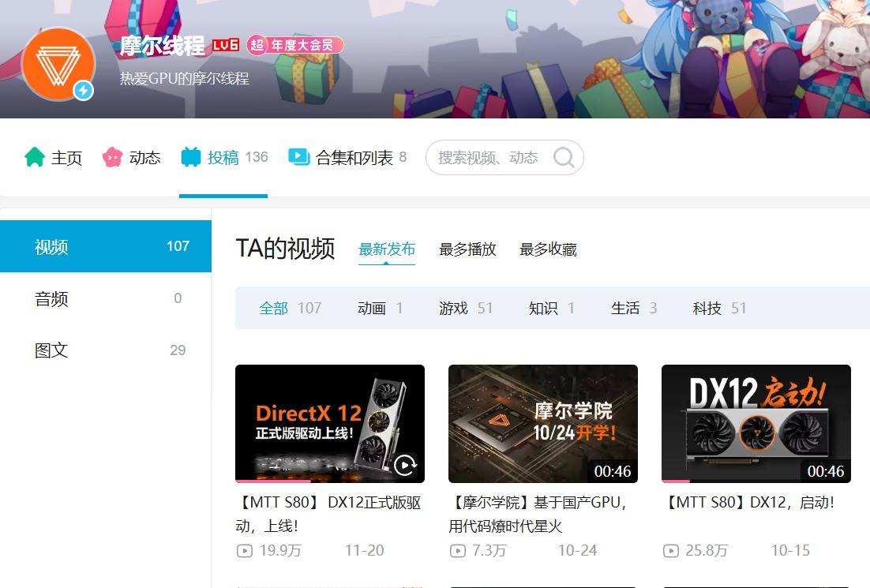Click the orange Moore Threads profile avatar
This screenshot has width=870, height=588.
[x=58, y=64]
